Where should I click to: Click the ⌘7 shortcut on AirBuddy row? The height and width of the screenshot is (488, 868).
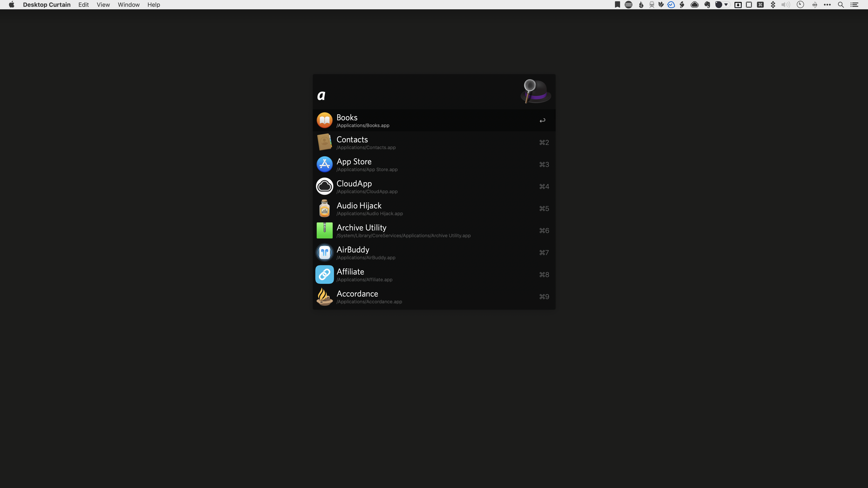coord(544,253)
